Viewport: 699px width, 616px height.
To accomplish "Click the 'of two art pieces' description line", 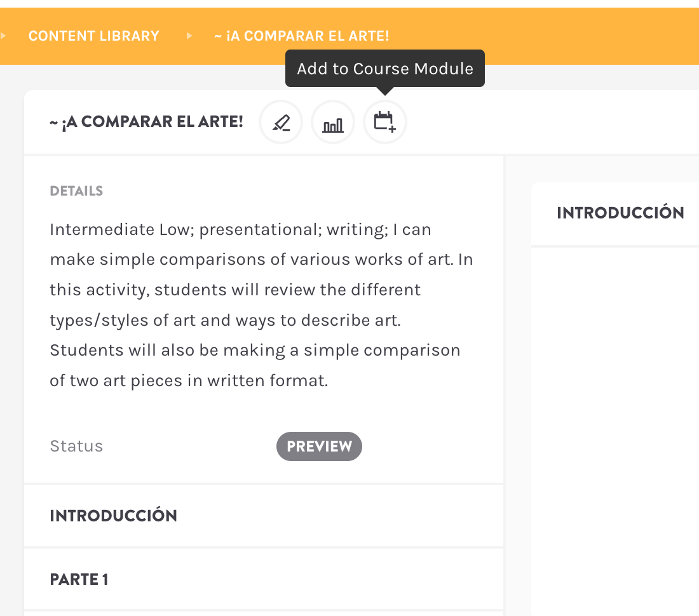I will coord(189,381).
